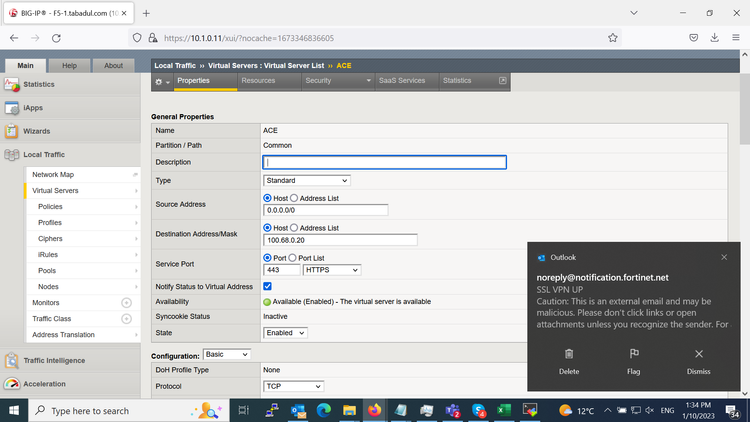The height and width of the screenshot is (422, 750).
Task: Select Address List for Source Address
Action: 295,198
